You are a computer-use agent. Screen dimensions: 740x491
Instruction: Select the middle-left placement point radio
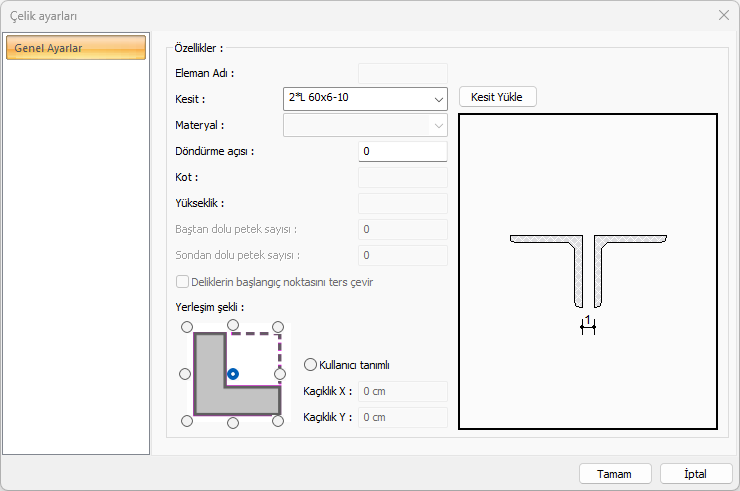(x=185, y=374)
